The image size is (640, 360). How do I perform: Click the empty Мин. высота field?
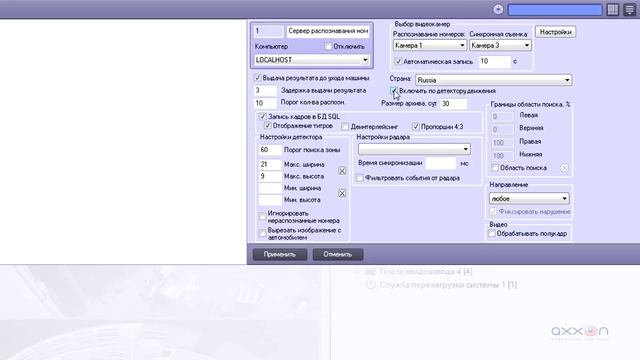[270, 200]
